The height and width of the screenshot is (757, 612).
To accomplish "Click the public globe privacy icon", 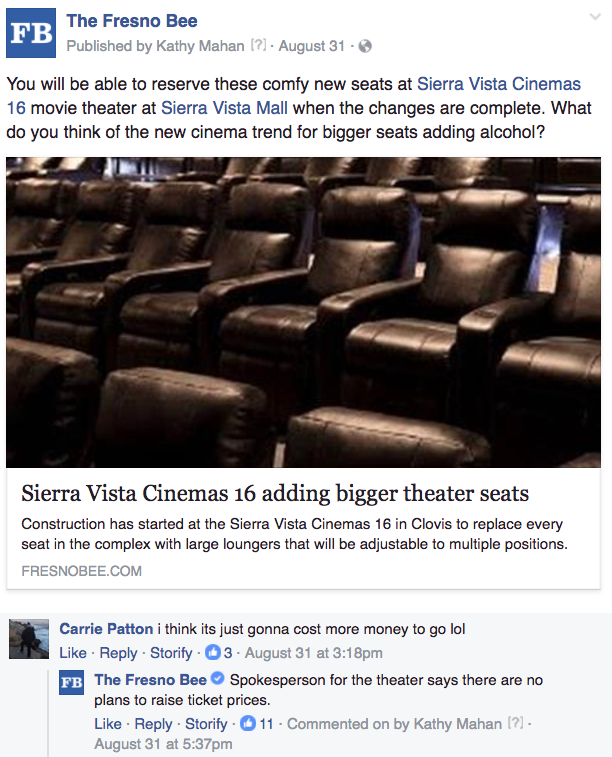I will pos(365,46).
